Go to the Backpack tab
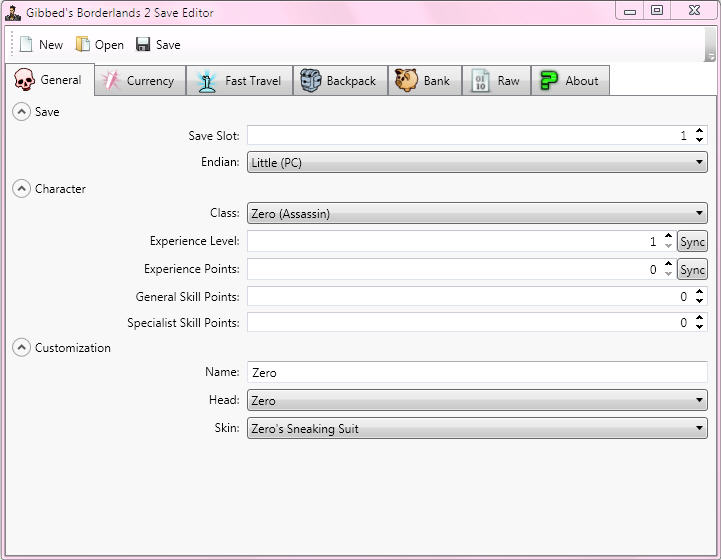 click(340, 80)
